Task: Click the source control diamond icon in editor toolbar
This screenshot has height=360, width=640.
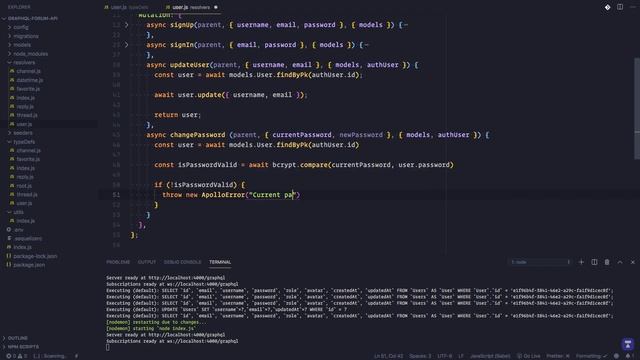Action: tap(607, 7)
